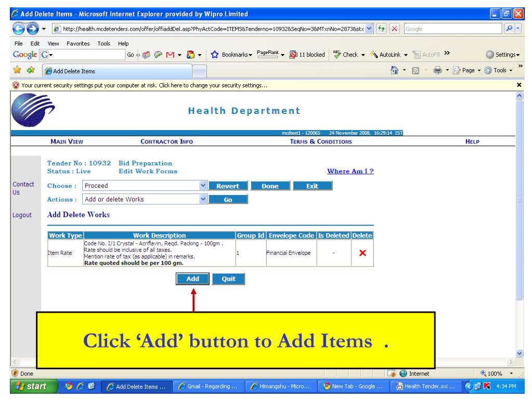This screenshot has width=532, height=399.
Task: Click the 11 blocked popup icon
Action: [293, 55]
